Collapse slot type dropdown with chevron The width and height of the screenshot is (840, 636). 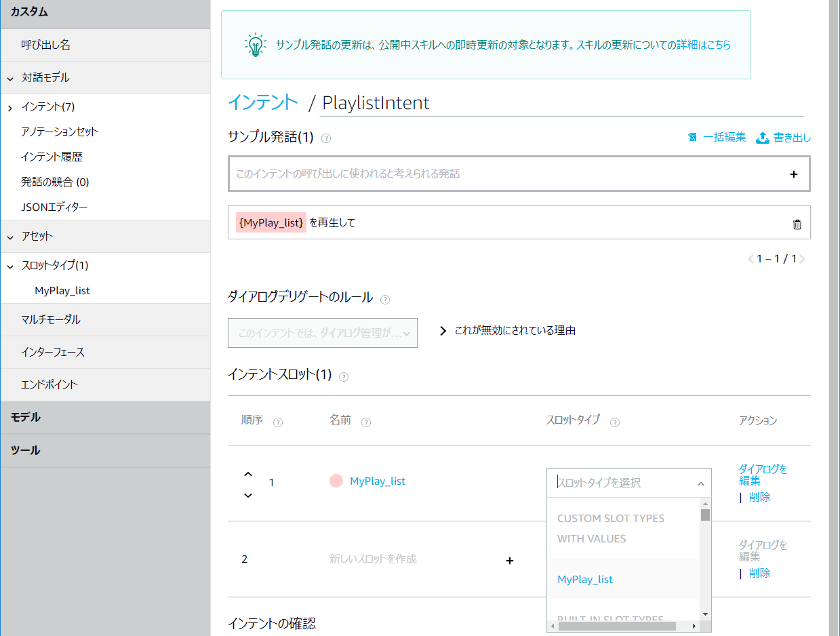pos(701,483)
